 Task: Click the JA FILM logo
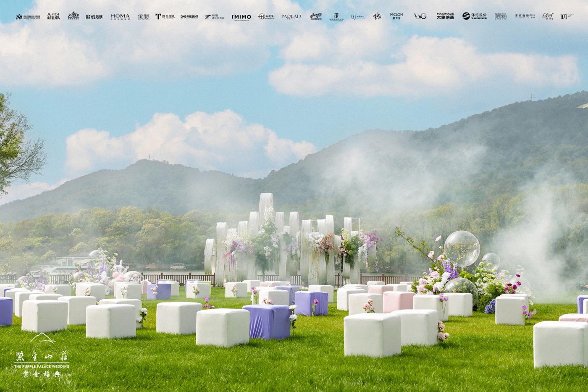click(x=53, y=16)
